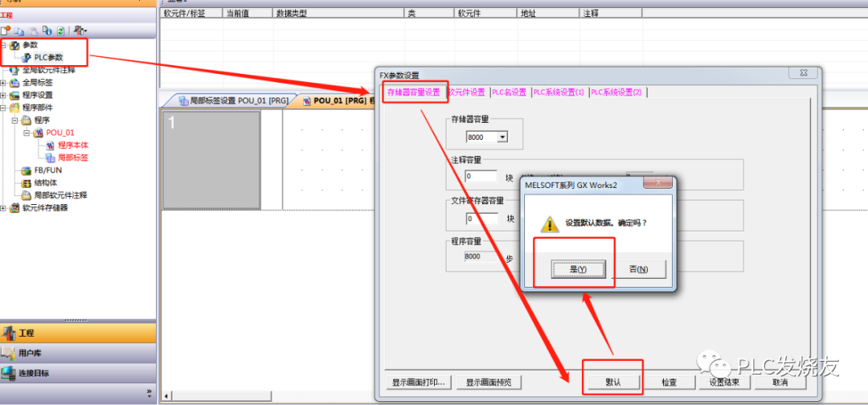Click the FB/FUN icon in the tree
This screenshot has width=868, height=405.
(x=27, y=170)
